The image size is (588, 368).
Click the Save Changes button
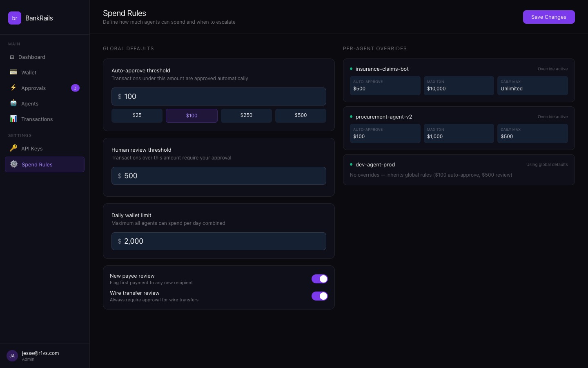point(548,17)
